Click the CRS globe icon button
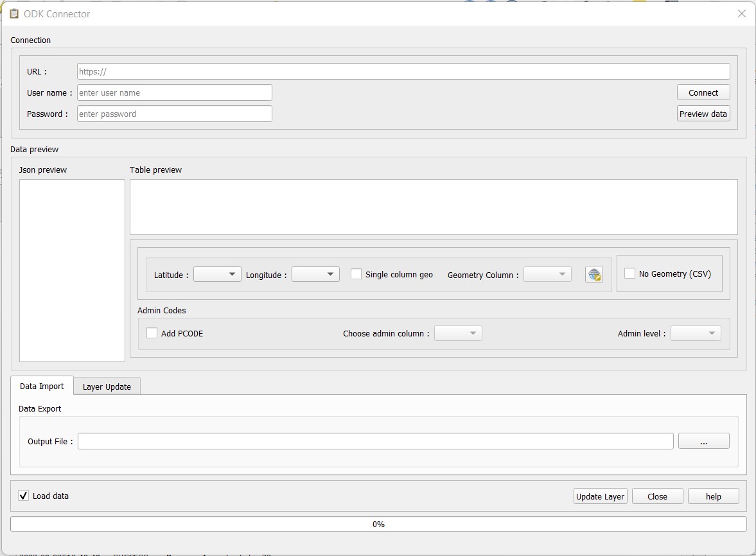The image size is (756, 556). (594, 275)
